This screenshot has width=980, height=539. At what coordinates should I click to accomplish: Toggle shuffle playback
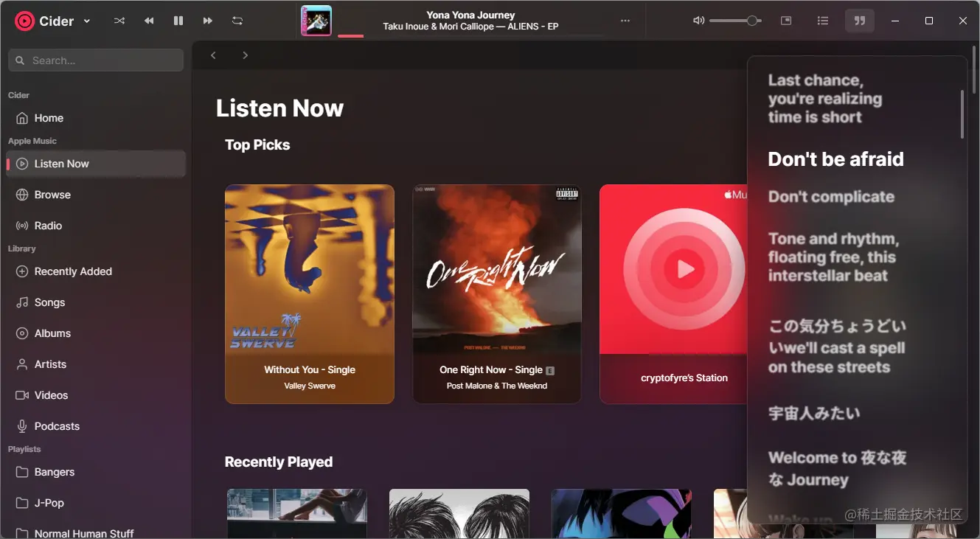click(119, 21)
